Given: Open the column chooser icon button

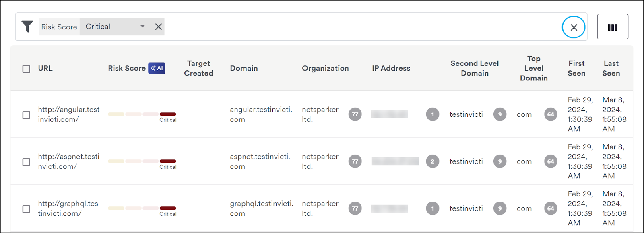Looking at the screenshot, I should point(613,27).
